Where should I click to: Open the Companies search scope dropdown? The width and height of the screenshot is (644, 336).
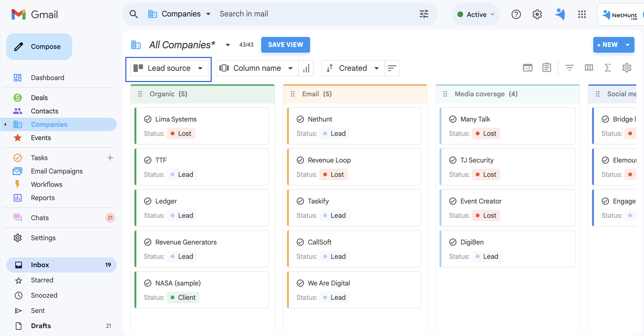(179, 14)
